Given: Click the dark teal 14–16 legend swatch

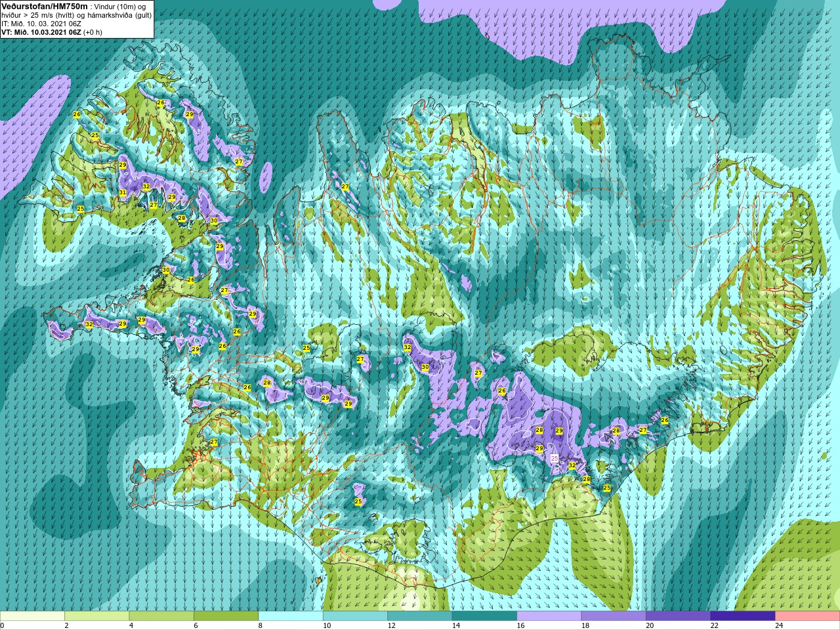Looking at the screenshot, I should pyautogui.click(x=484, y=616).
